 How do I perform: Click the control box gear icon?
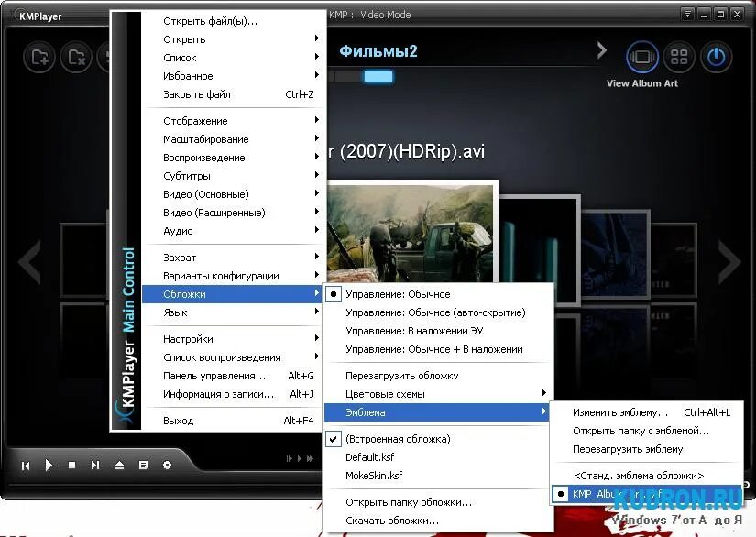[167, 466]
